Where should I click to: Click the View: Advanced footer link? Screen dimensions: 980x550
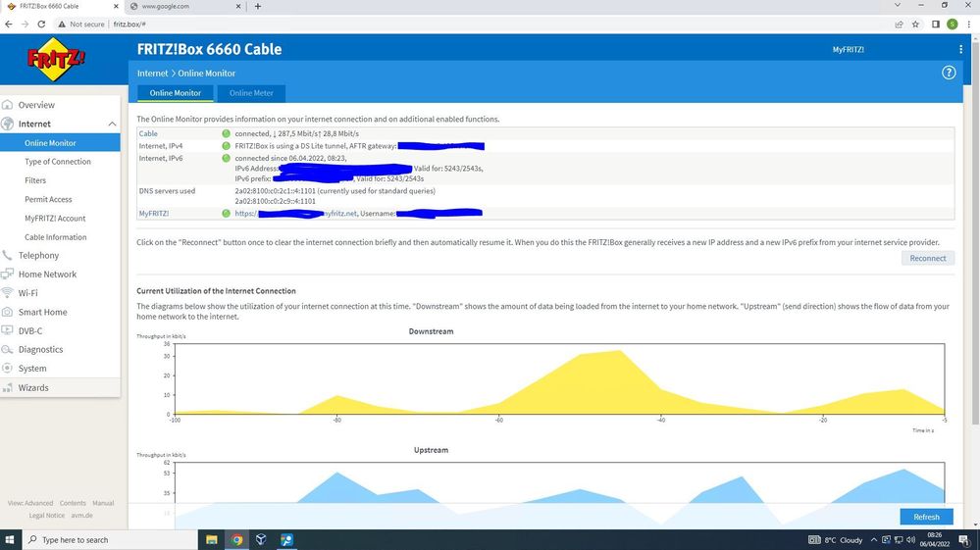(x=30, y=503)
